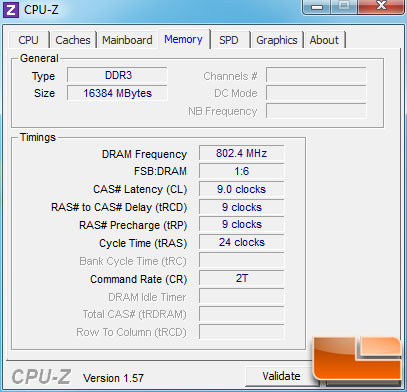Screen dimensions: 407x392
Task: Open the About tab
Action: click(324, 40)
